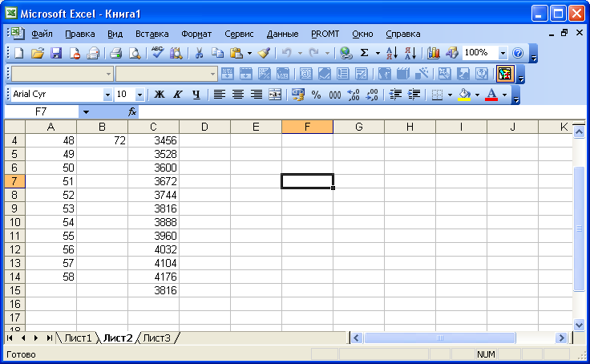Expand the AutoSum functions arrow
Viewport: 590px width, 364px height.
[378, 54]
